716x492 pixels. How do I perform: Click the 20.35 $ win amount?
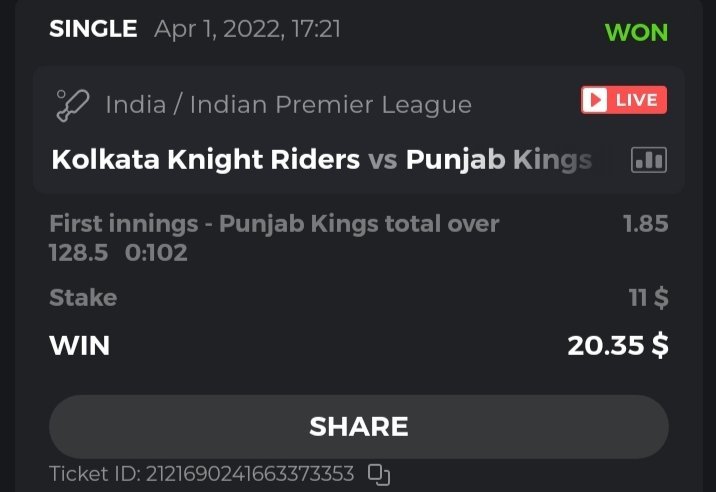click(x=617, y=346)
